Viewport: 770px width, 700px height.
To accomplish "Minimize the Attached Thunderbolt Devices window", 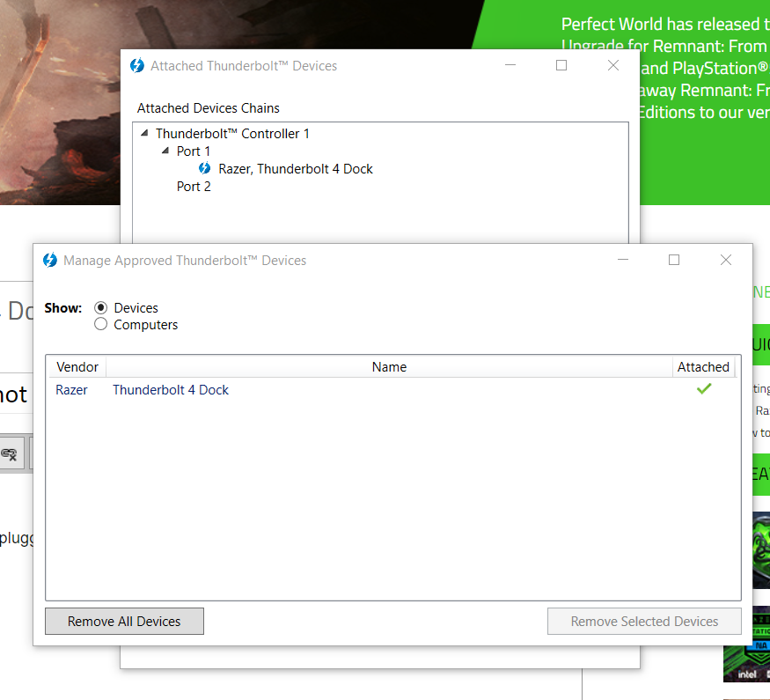I will [x=510, y=65].
